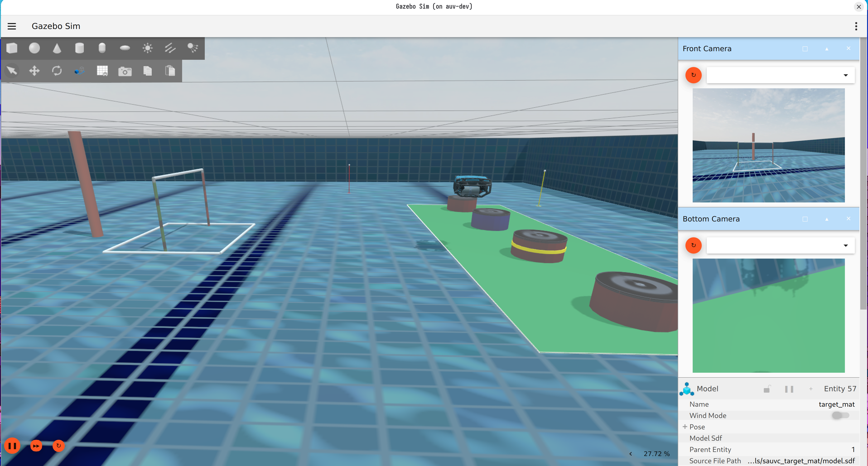
Task: Copy the selected entity
Action: point(148,71)
